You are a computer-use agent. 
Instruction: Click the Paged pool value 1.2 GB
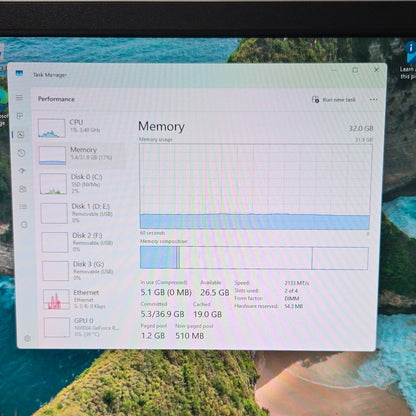tap(153, 335)
